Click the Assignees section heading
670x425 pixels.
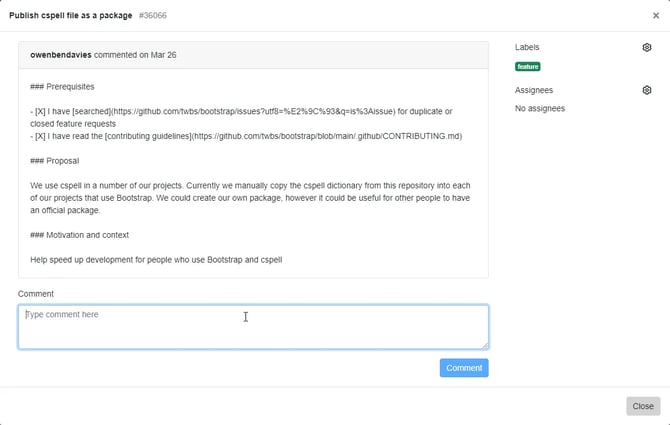pyautogui.click(x=535, y=90)
